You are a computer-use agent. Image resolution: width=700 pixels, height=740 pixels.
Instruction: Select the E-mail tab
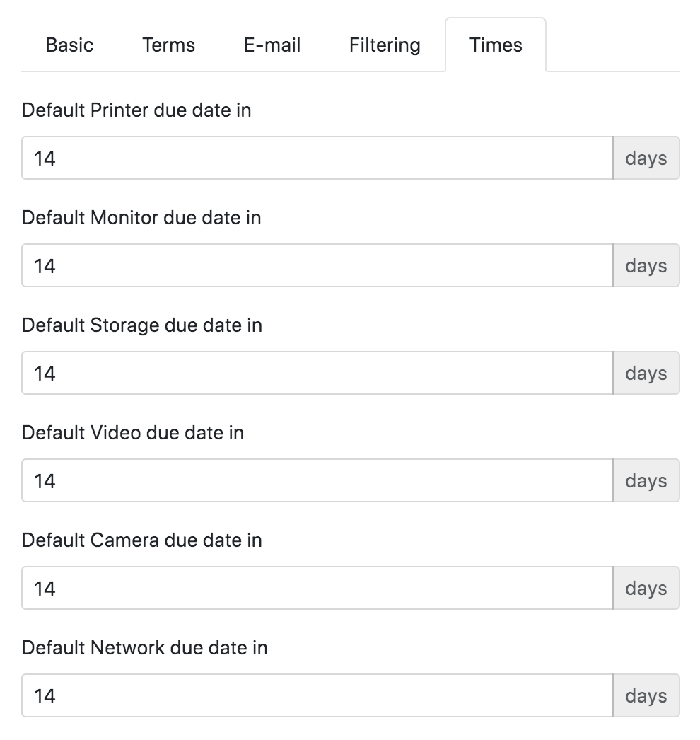click(272, 45)
